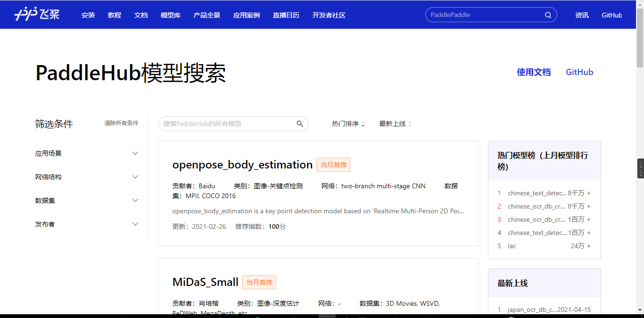644x318 pixels.
Task: Open the 使用文档 link
Action: pos(534,72)
